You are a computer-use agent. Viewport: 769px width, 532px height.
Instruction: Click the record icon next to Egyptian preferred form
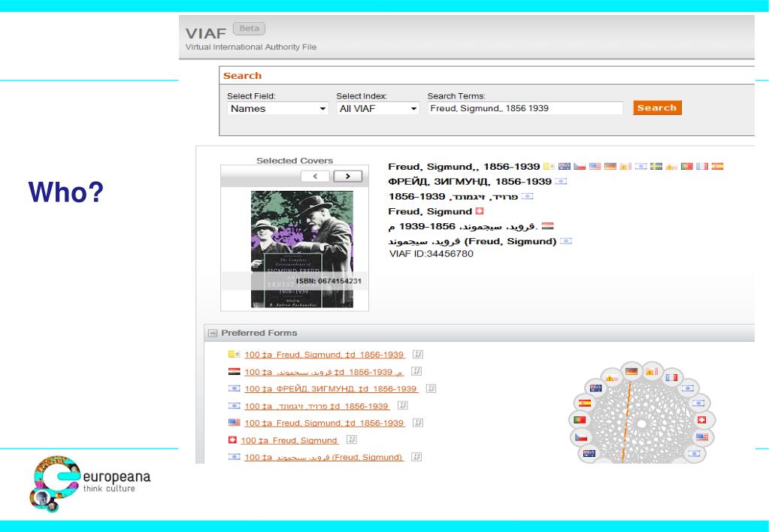[x=416, y=371]
